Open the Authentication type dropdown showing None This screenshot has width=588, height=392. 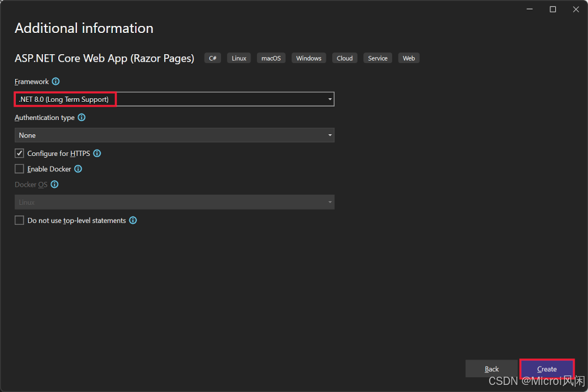[x=175, y=135]
